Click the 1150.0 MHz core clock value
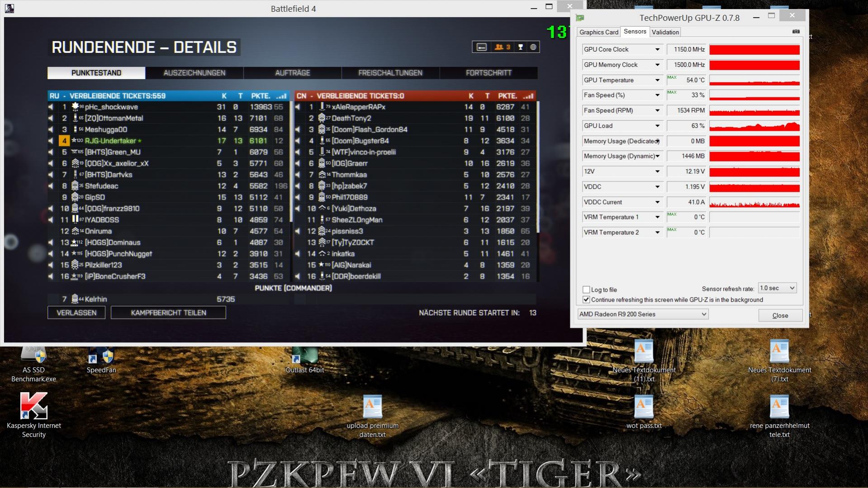This screenshot has height=488, width=868. point(686,50)
